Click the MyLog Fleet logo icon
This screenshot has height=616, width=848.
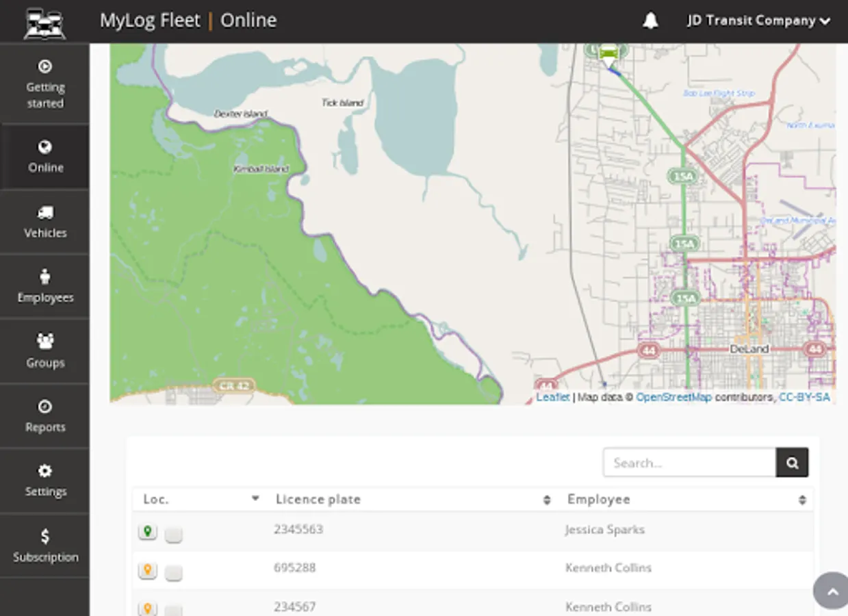tap(44, 22)
